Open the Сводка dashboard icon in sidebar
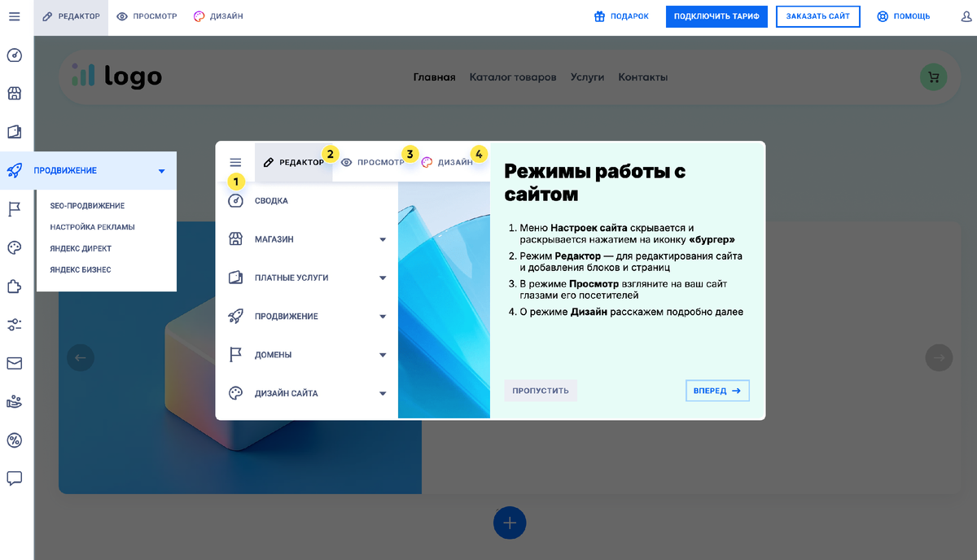Image resolution: width=977 pixels, height=560 pixels. coord(15,55)
